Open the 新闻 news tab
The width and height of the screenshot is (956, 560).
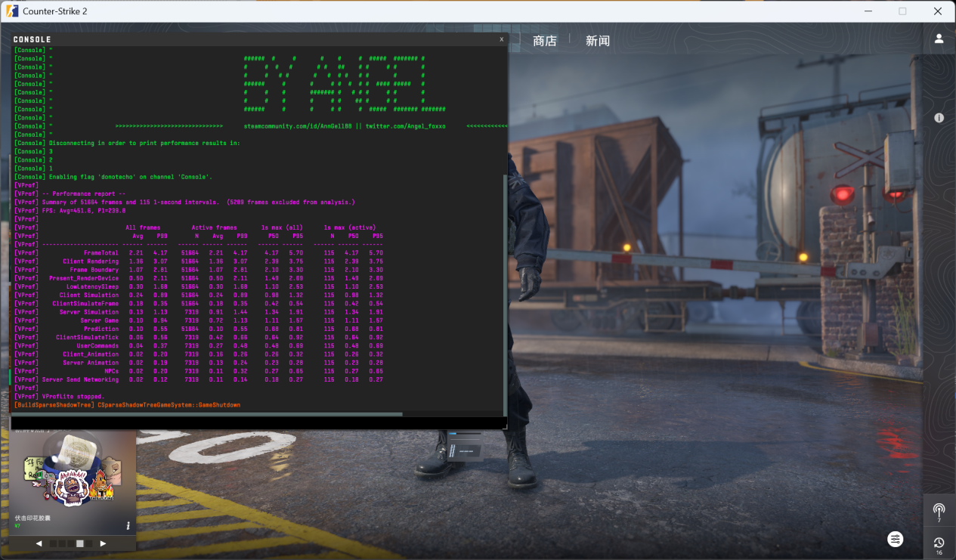597,41
